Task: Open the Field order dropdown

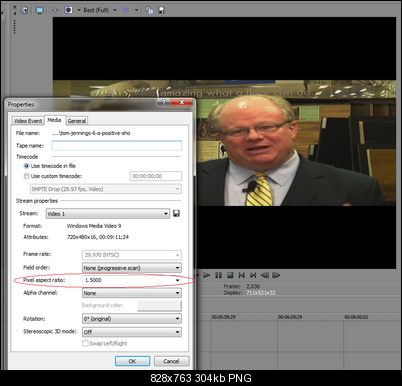Action: 132,268
